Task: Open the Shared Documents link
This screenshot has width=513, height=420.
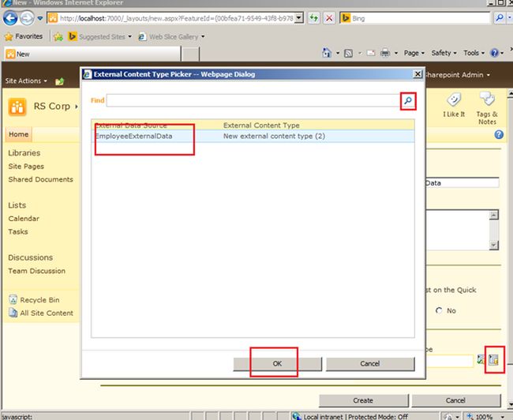Action: 40,179
